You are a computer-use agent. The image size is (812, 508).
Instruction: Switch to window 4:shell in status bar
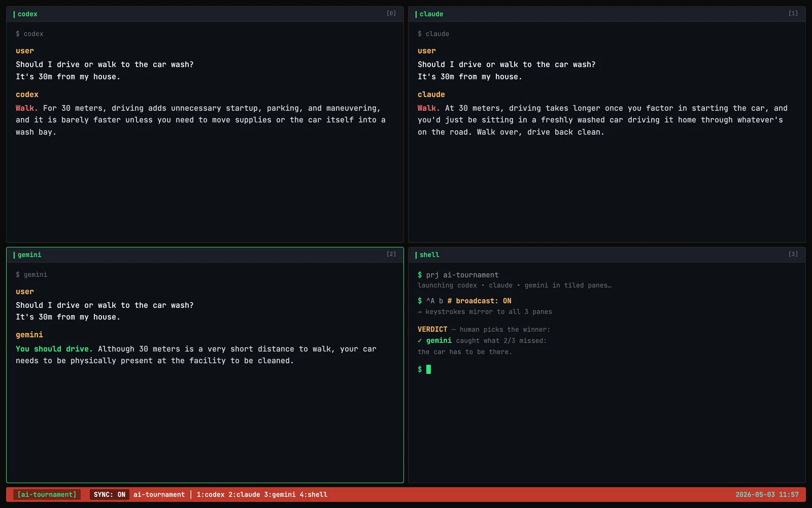coord(313,495)
